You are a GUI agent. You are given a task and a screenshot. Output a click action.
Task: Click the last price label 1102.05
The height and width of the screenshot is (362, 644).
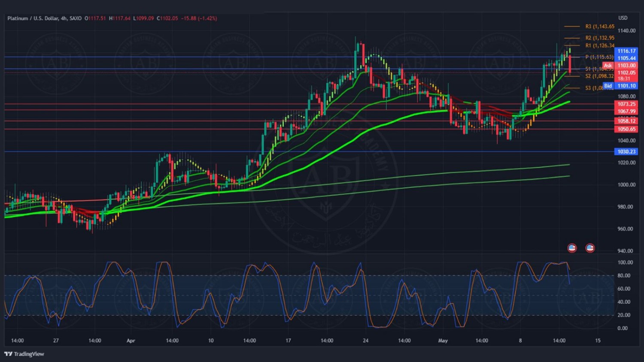(626, 73)
